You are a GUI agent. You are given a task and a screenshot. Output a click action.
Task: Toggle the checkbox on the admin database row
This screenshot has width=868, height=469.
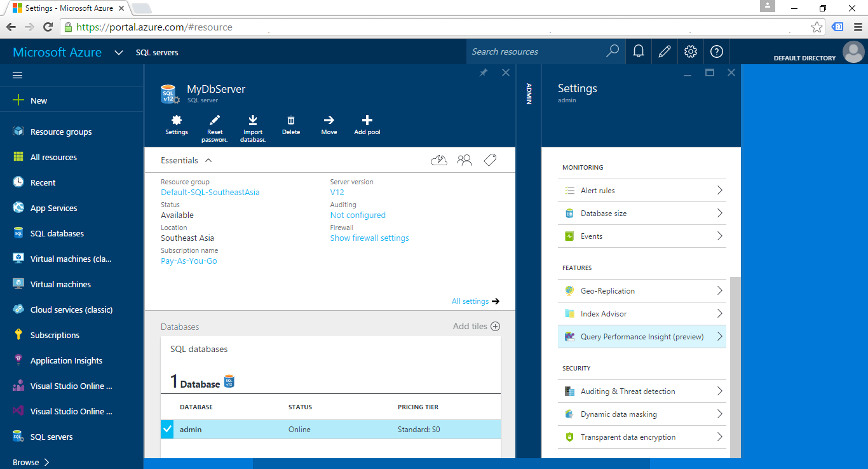[x=167, y=429]
